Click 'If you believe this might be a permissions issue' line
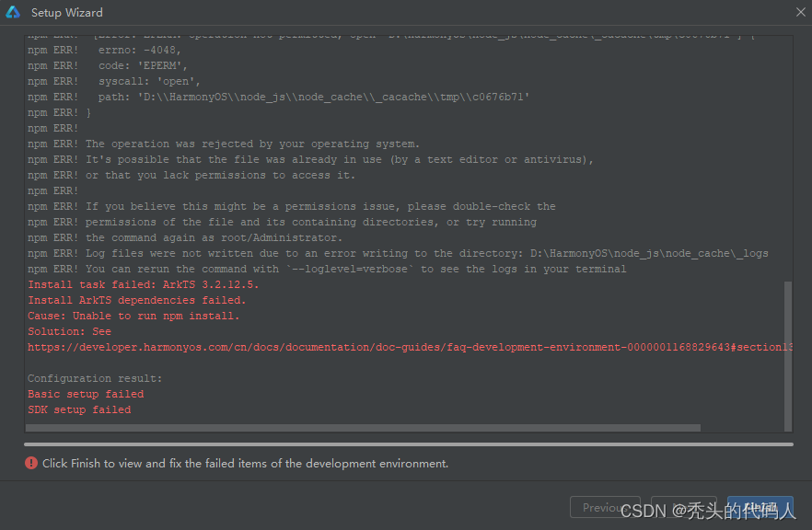 [x=292, y=206]
